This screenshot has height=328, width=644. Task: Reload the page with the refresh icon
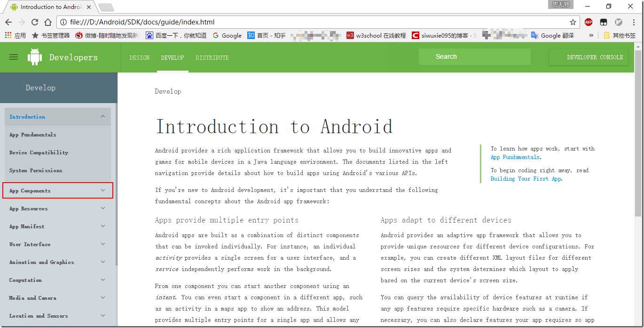pyautogui.click(x=35, y=22)
